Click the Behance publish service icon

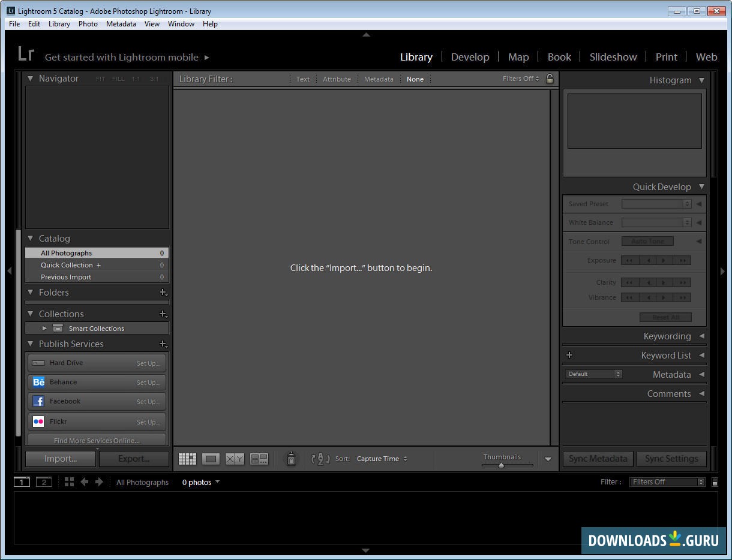click(x=38, y=382)
